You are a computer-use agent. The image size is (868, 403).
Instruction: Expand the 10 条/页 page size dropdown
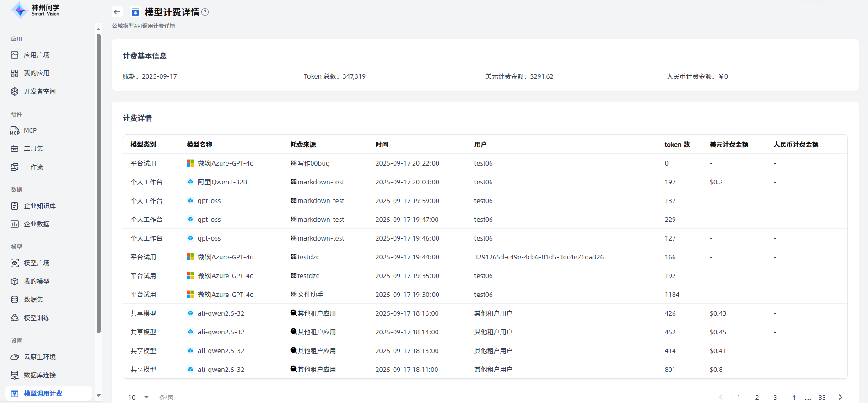[x=139, y=397]
